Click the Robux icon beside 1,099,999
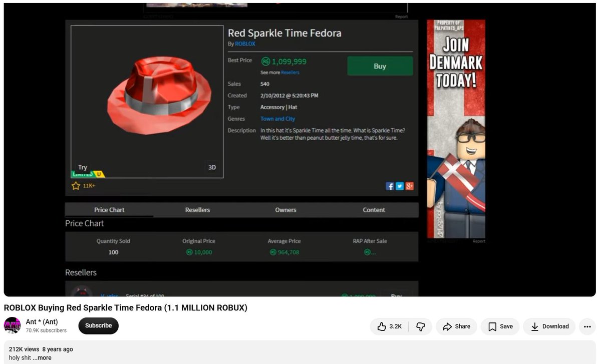 [x=265, y=62]
